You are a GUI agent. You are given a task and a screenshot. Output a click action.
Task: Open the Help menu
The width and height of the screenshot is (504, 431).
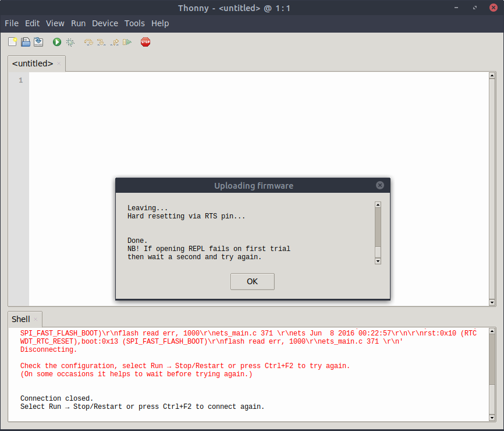(160, 23)
